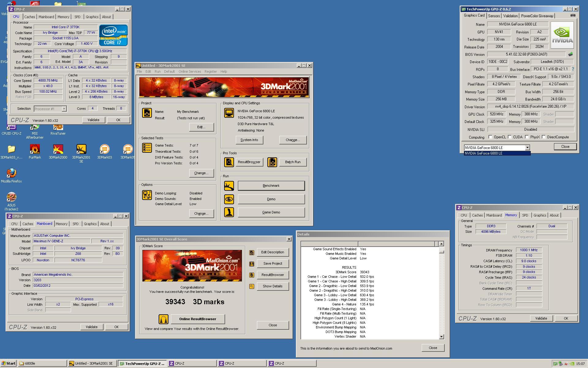Click the GPU-Z BIOS save icon
This screenshot has width=588, height=368.
point(570,54)
